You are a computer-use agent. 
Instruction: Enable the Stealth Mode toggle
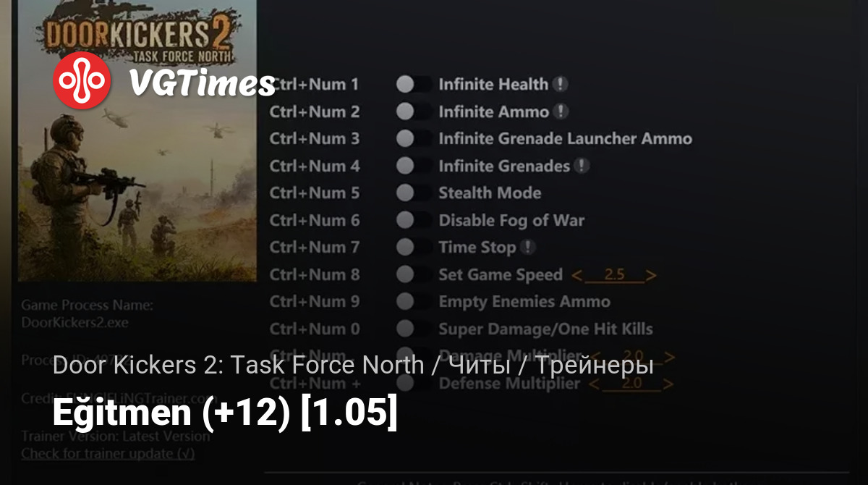tap(414, 193)
